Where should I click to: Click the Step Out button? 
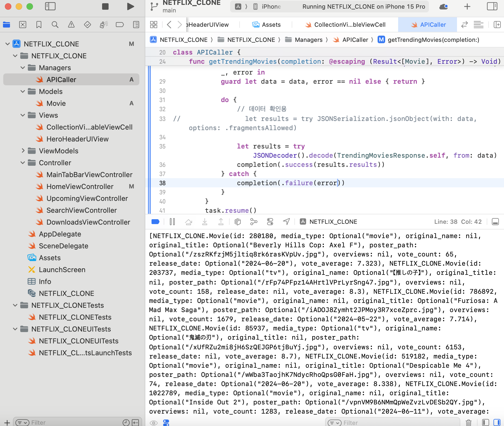(221, 222)
